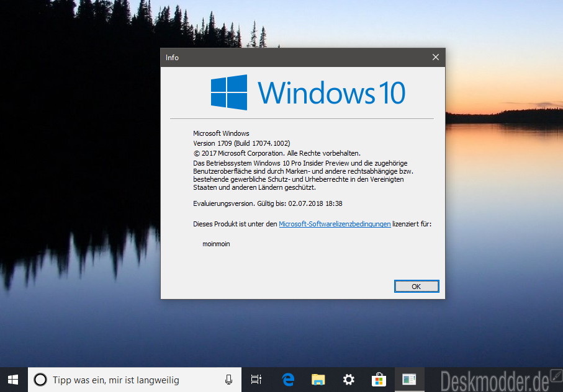Viewport: 563px width, 392px height.
Task: Open File Explorer from the taskbar
Action: click(x=318, y=380)
